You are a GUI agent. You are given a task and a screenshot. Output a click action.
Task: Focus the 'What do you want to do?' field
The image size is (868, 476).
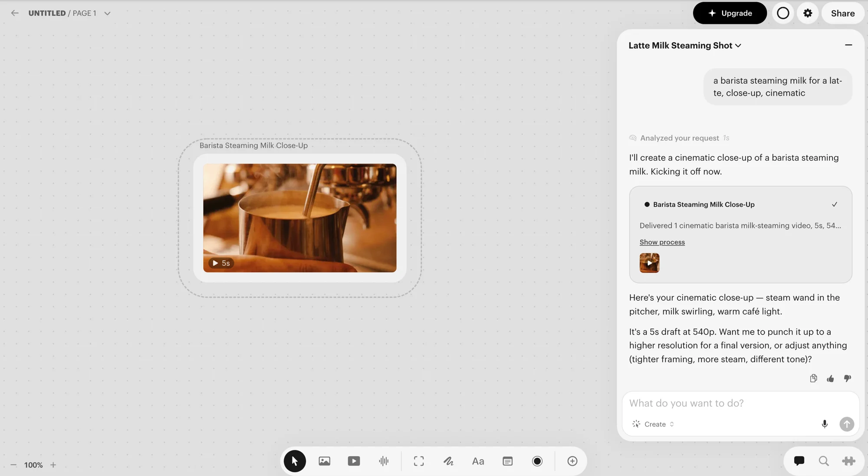[740, 403]
